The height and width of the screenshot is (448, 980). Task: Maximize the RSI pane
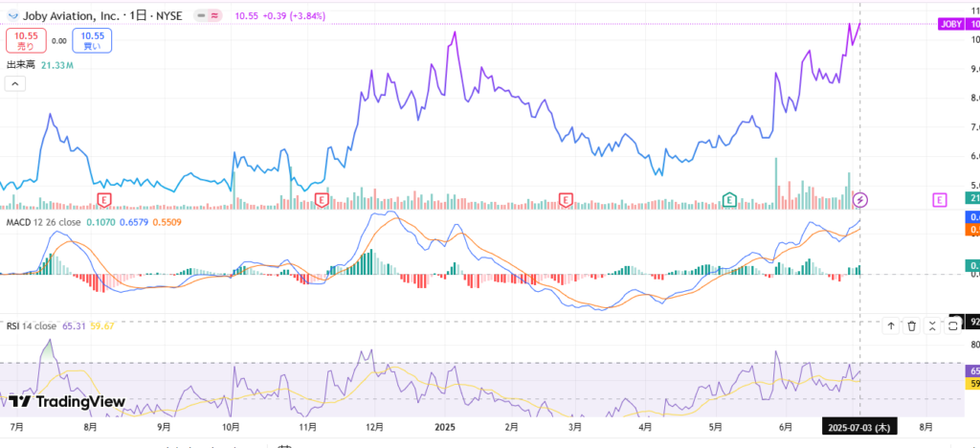(x=953, y=325)
